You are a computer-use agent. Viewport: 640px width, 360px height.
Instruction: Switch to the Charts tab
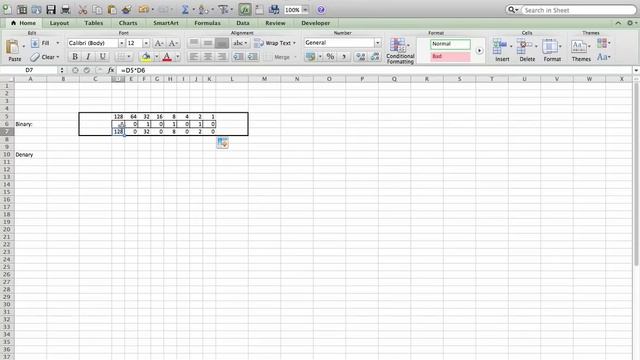click(128, 23)
